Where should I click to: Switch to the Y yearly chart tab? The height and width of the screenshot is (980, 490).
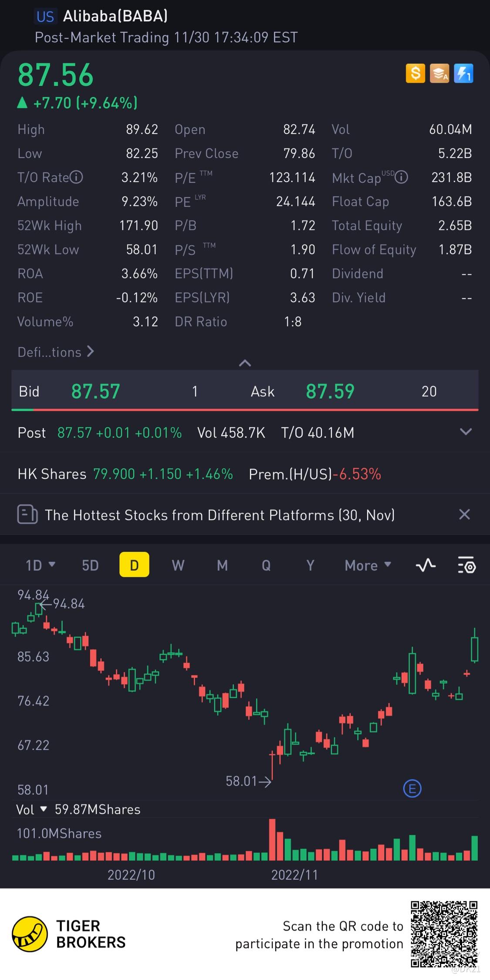tap(310, 565)
